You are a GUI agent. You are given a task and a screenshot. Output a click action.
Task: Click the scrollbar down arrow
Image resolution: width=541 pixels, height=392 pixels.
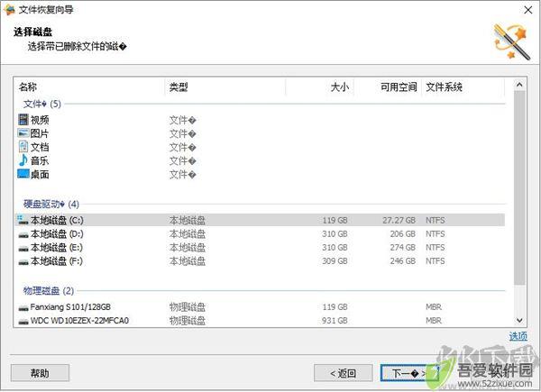[519, 320]
